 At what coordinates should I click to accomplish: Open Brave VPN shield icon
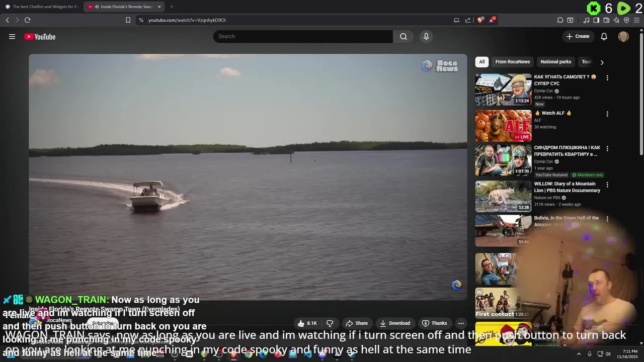[x=626, y=20]
